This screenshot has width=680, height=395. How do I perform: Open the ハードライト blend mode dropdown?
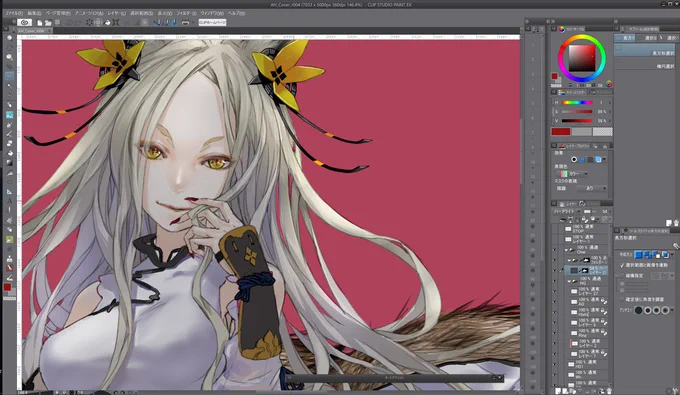(x=567, y=212)
